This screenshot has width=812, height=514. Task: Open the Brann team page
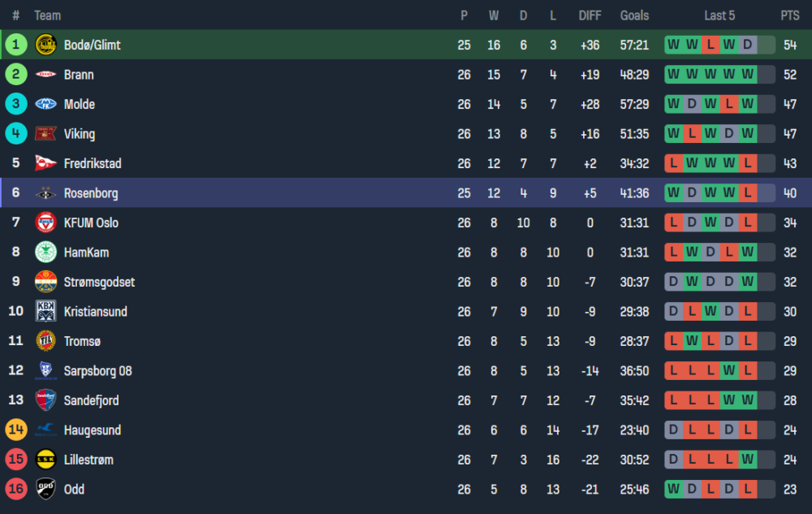(79, 75)
